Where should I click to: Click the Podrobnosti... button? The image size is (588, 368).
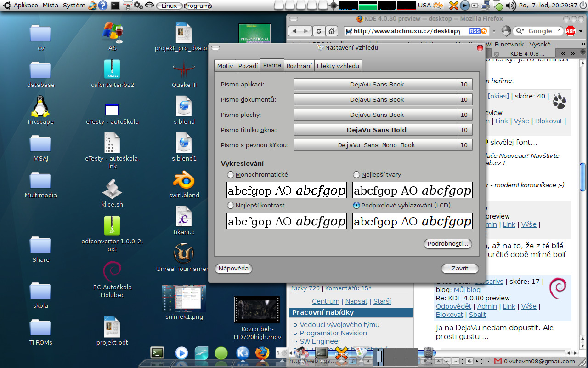point(447,243)
